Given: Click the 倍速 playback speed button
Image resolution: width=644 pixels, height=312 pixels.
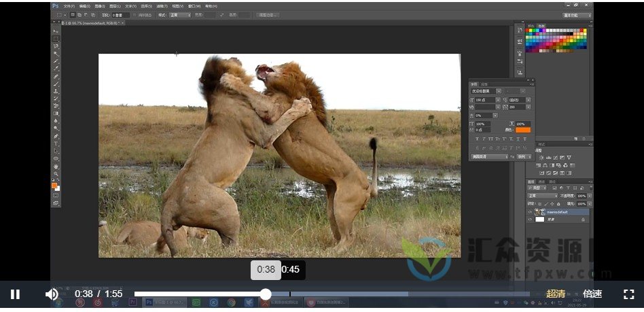Looking at the screenshot, I should pos(592,294).
